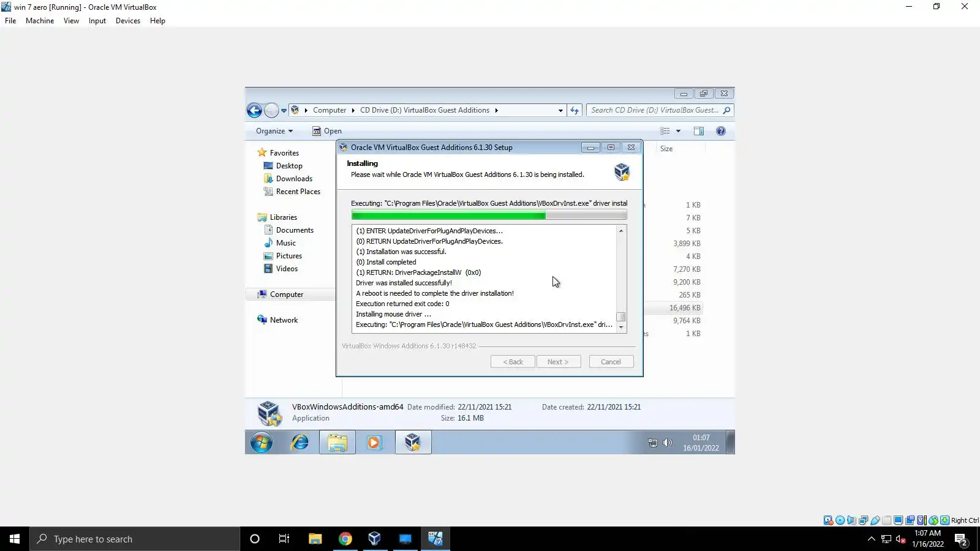
Task: Click the network adapters status icon
Action: [x=864, y=520]
